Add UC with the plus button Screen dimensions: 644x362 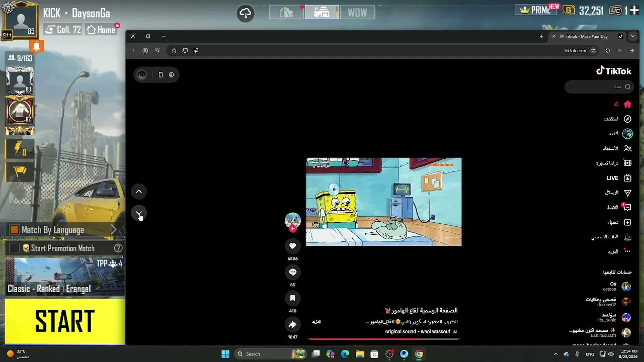pyautogui.click(x=634, y=10)
